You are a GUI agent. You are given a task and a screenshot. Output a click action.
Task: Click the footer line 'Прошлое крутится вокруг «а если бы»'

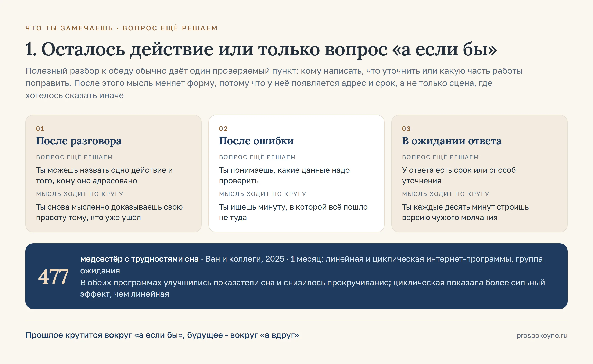(x=162, y=335)
